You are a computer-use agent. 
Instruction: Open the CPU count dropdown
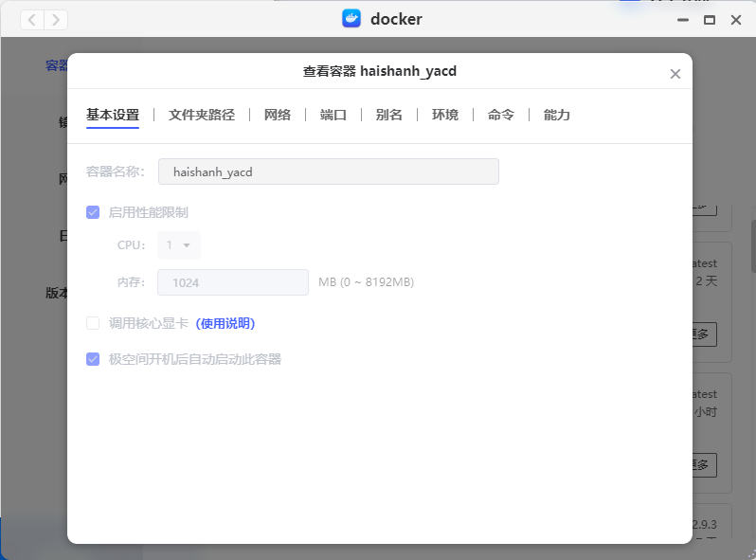[179, 245]
